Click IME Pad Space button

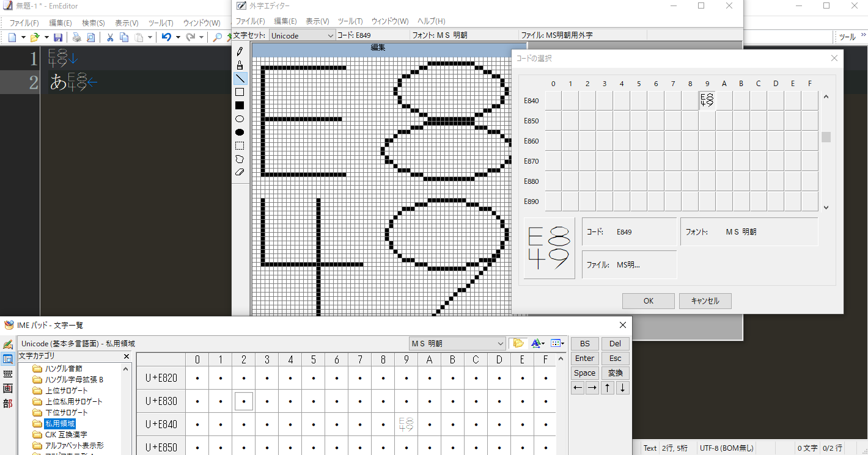point(585,373)
